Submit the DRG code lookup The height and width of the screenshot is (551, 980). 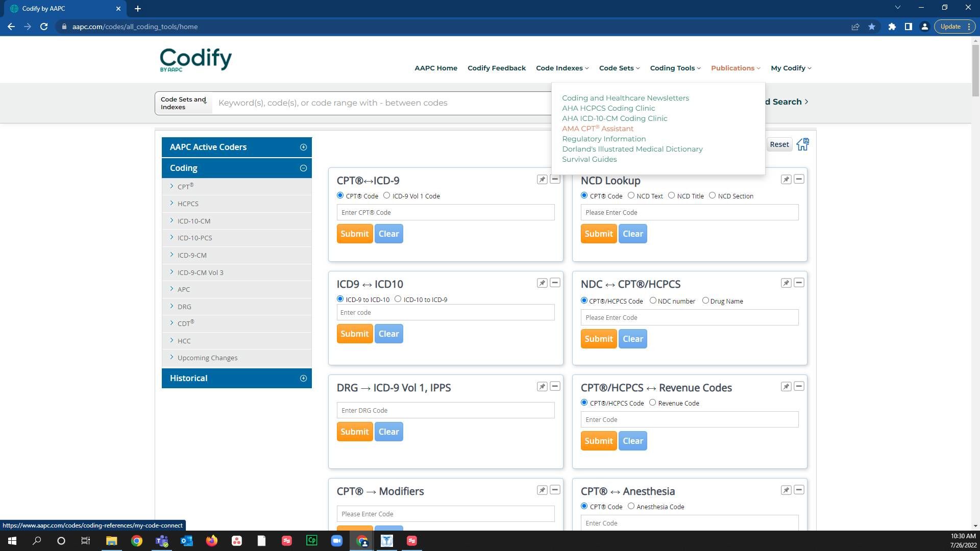tap(354, 432)
